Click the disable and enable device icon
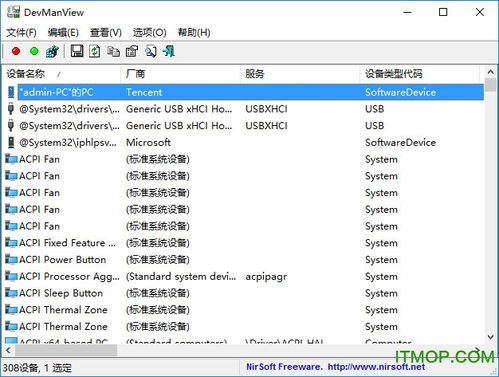 point(52,51)
